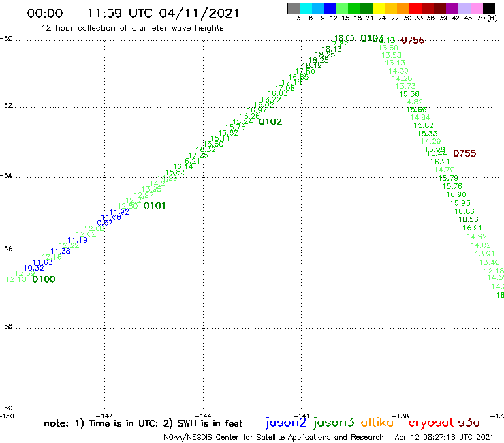Click the 12.10 wave height value

pyautogui.click(x=16, y=279)
